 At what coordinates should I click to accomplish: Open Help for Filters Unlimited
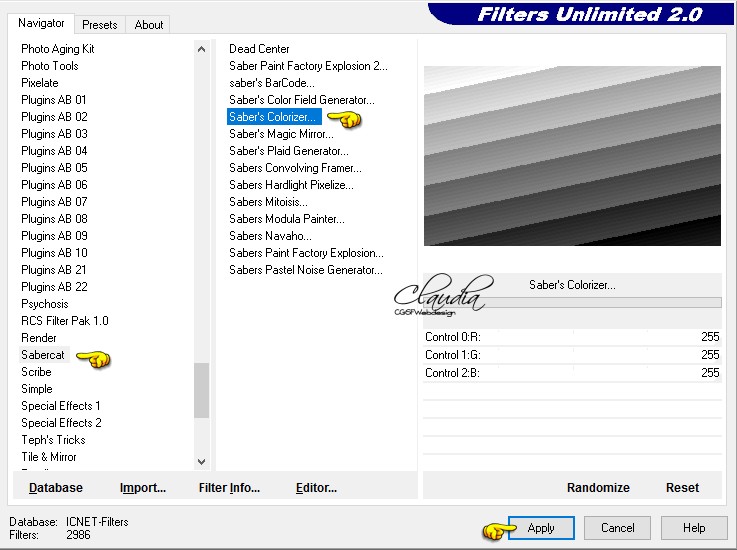pyautogui.click(x=694, y=528)
